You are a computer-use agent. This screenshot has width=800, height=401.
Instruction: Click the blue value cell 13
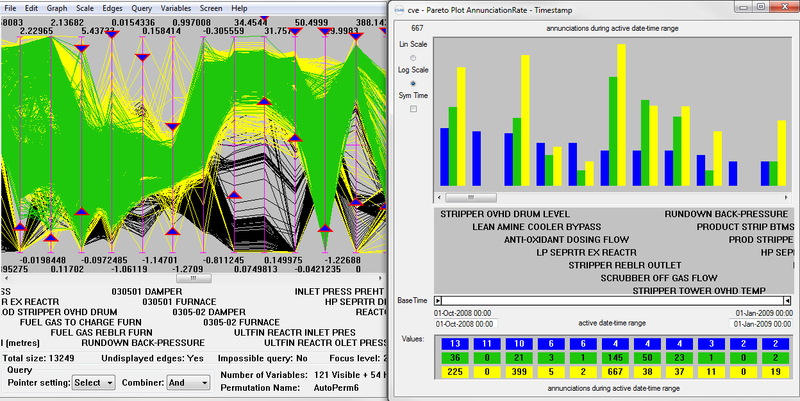(455, 344)
